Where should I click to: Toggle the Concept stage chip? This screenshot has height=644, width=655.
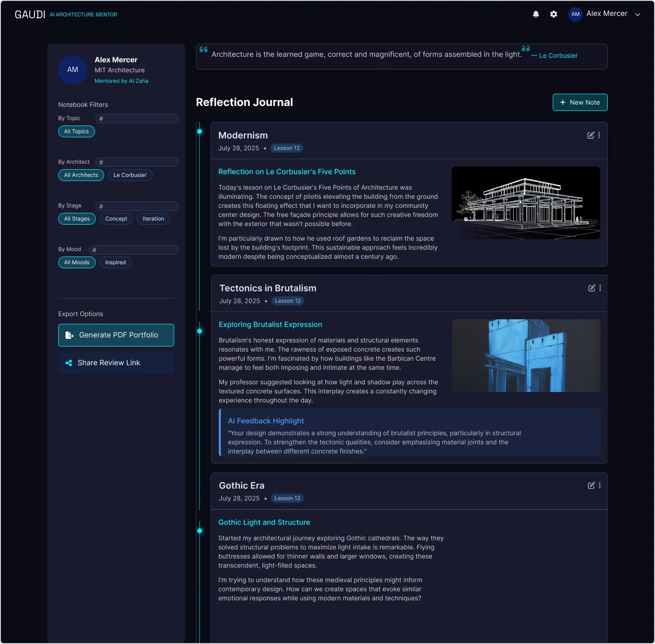(116, 219)
